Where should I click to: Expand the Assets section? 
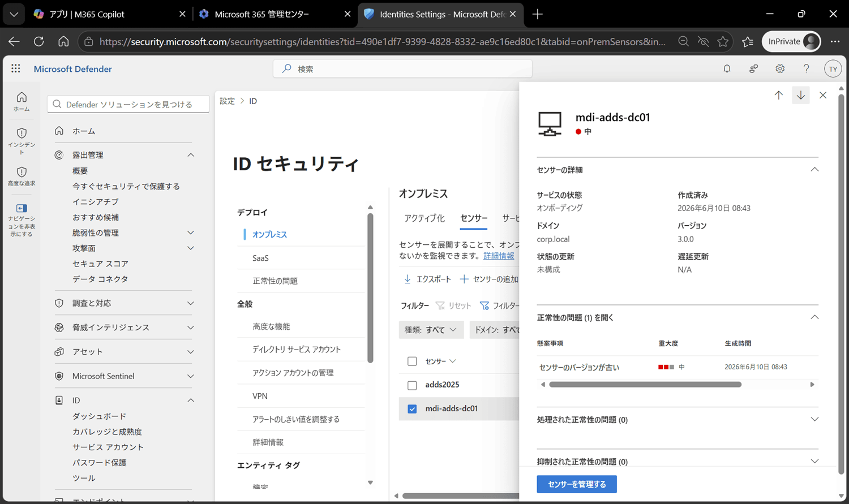tap(191, 352)
